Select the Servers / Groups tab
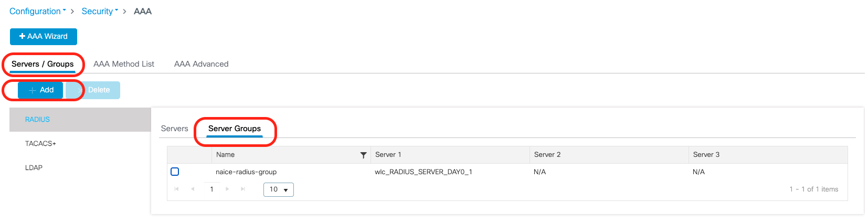 coord(43,64)
